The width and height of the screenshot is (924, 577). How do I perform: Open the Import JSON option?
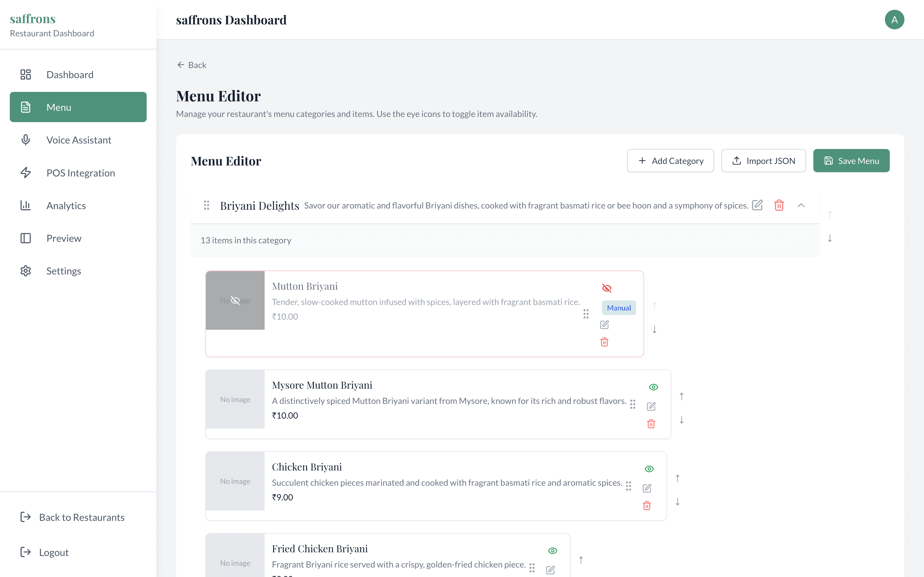coord(763,161)
